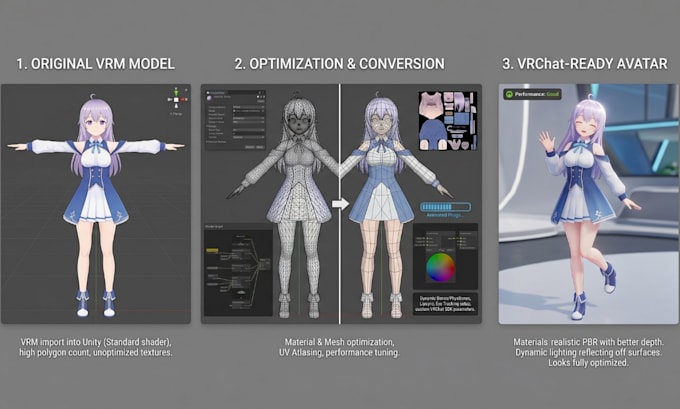This screenshot has width=680, height=409.
Task: Select the yellow node in the shader graph
Action: 212,250
